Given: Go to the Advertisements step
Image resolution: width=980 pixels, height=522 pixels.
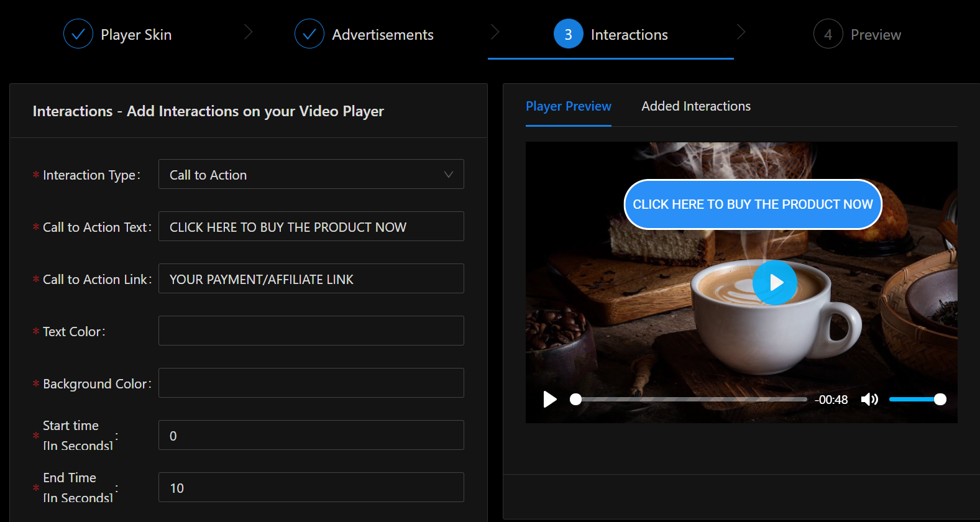Looking at the screenshot, I should 383,35.
